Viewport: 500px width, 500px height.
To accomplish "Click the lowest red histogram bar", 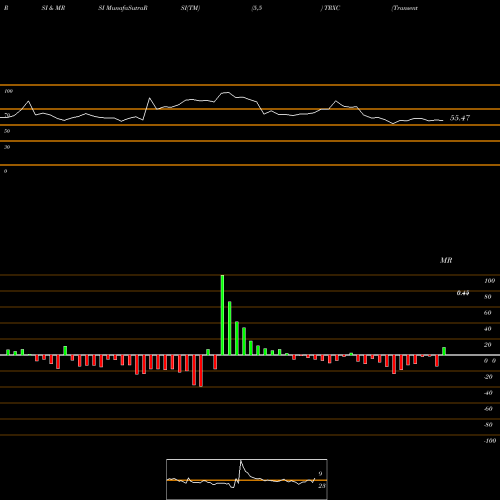I will coord(201,371).
